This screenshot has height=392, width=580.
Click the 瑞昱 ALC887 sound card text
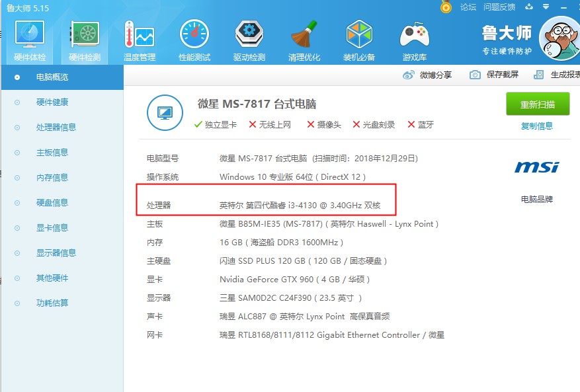pyautogui.click(x=304, y=316)
